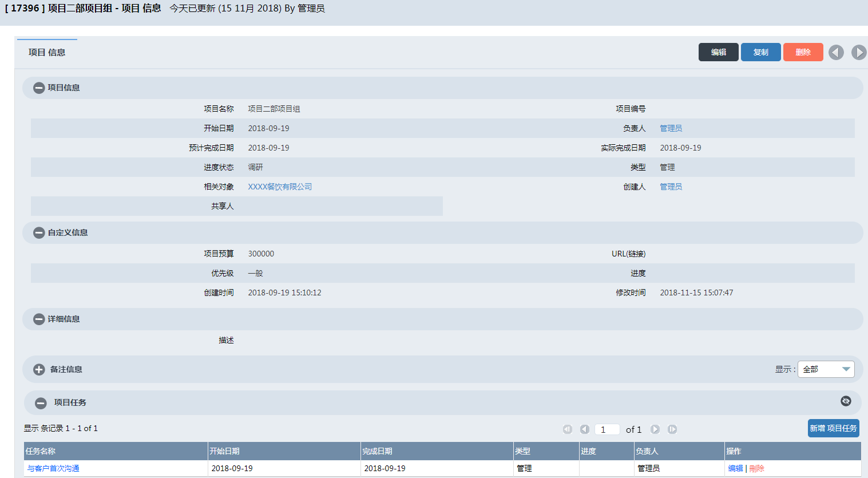This screenshot has height=478, width=868.
Task: Click the 编辑 button at top
Action: coord(719,52)
